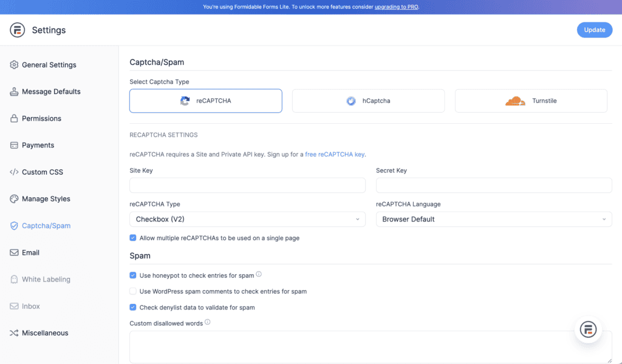Image resolution: width=622 pixels, height=364 pixels.
Task: Click the White Labeling ghost icon
Action: [15, 279]
